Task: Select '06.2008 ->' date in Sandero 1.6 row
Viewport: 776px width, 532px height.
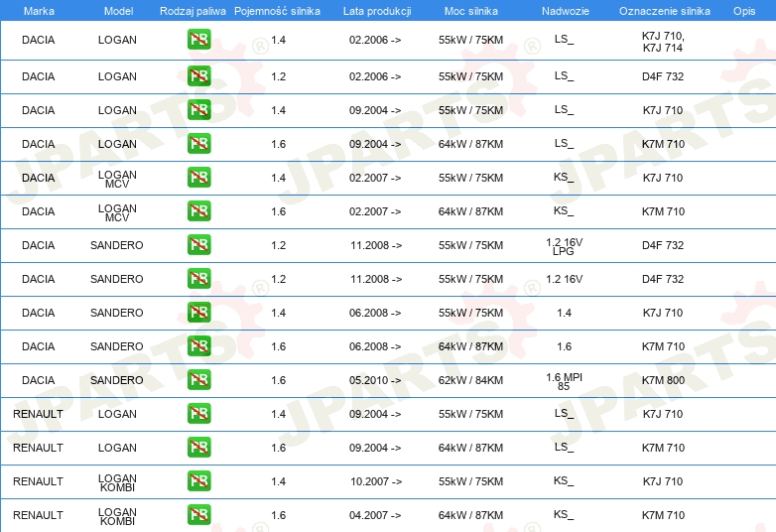Action: coord(375,346)
